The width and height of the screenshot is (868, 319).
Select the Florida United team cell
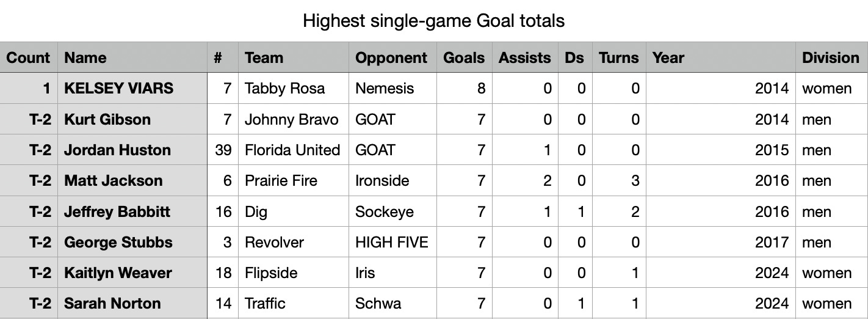pos(293,150)
